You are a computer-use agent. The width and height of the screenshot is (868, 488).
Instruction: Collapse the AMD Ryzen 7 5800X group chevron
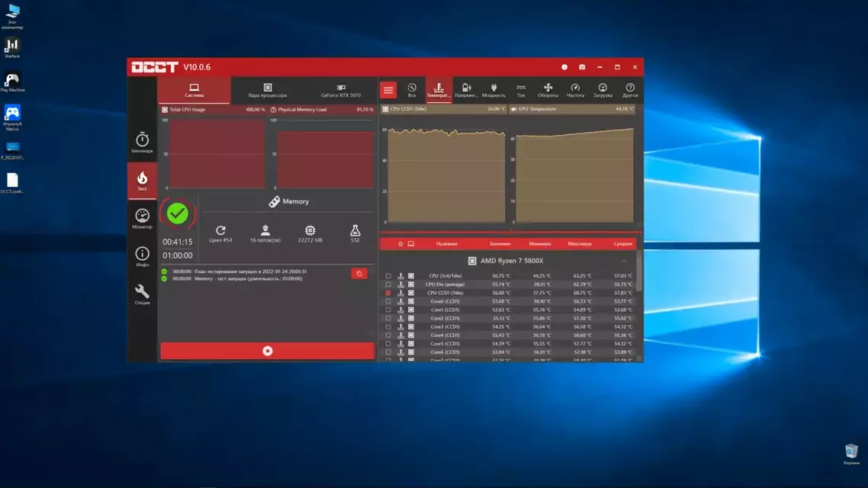click(x=625, y=261)
